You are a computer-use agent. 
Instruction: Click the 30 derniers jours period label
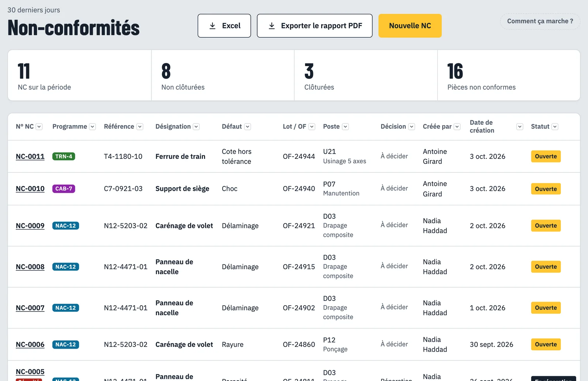click(34, 10)
